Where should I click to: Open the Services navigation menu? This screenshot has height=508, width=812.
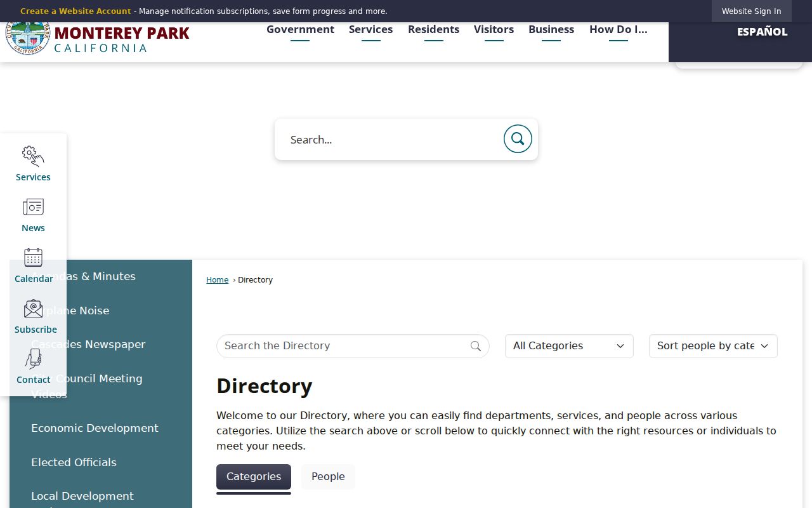point(370,30)
